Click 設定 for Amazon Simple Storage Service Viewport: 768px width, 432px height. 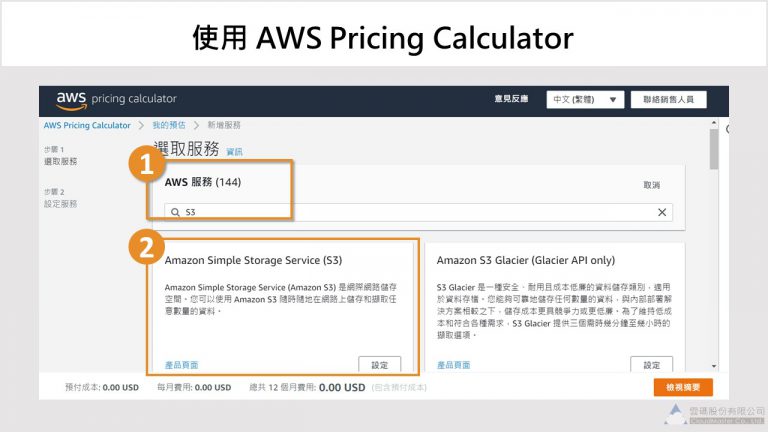tap(379, 365)
